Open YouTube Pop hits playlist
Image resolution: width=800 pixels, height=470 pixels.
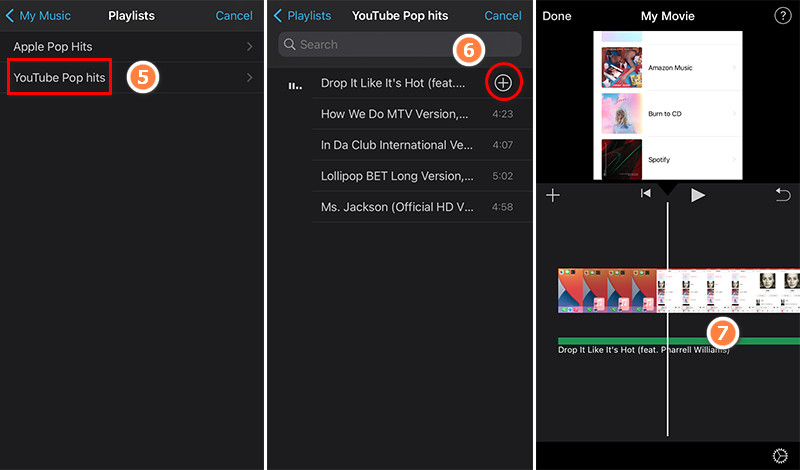click(132, 78)
